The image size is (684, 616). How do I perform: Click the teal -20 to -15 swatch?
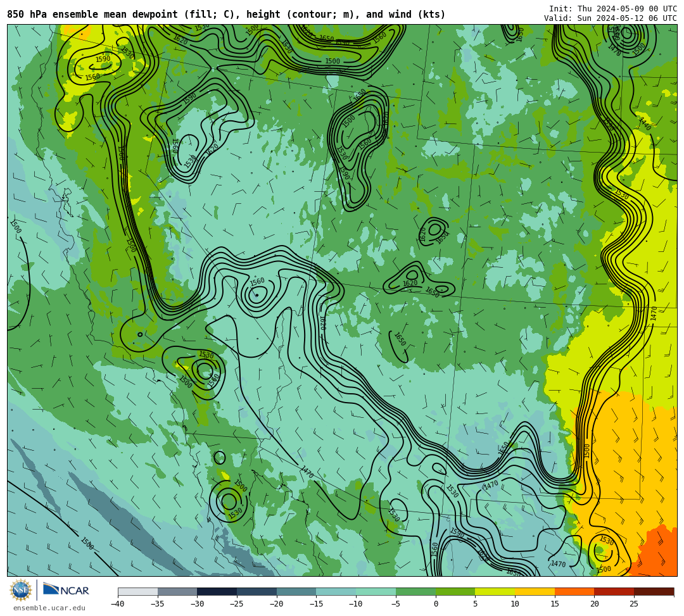(x=296, y=591)
